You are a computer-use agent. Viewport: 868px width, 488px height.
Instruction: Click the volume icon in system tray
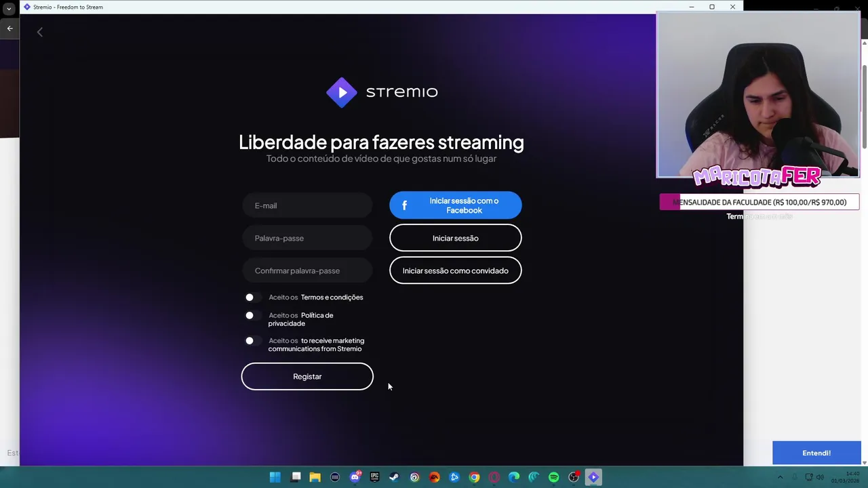(x=820, y=477)
